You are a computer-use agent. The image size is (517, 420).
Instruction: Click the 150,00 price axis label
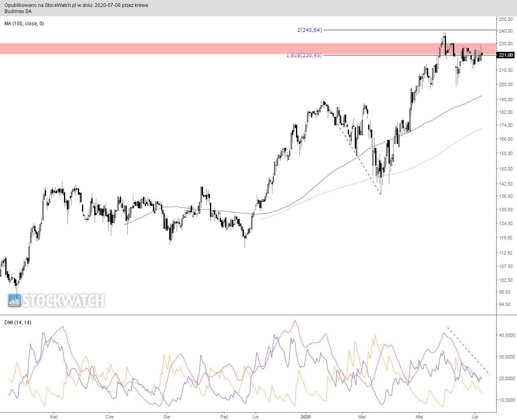pos(507,168)
